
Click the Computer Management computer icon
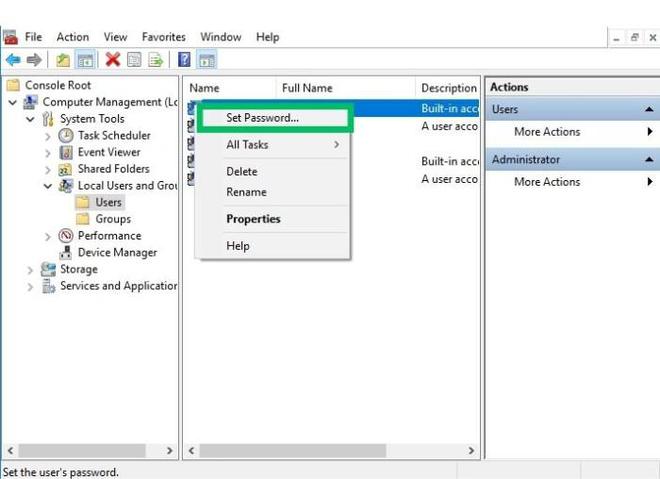tap(30, 102)
